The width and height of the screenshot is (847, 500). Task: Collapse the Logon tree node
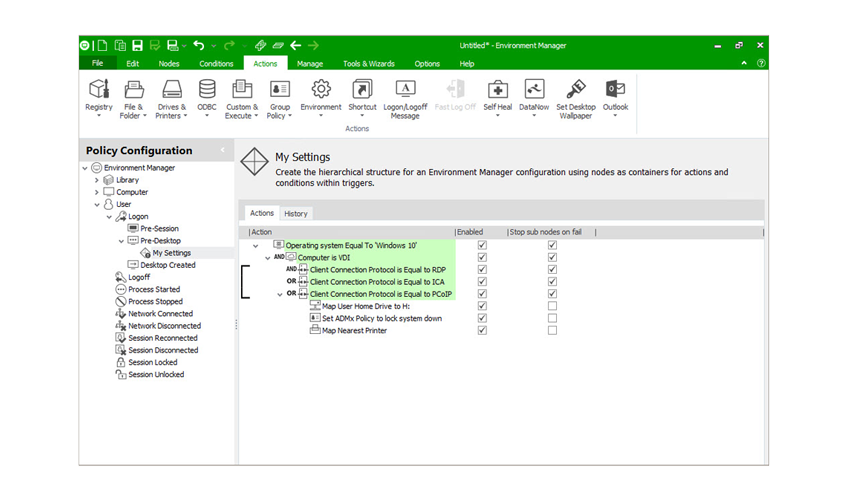(x=109, y=217)
